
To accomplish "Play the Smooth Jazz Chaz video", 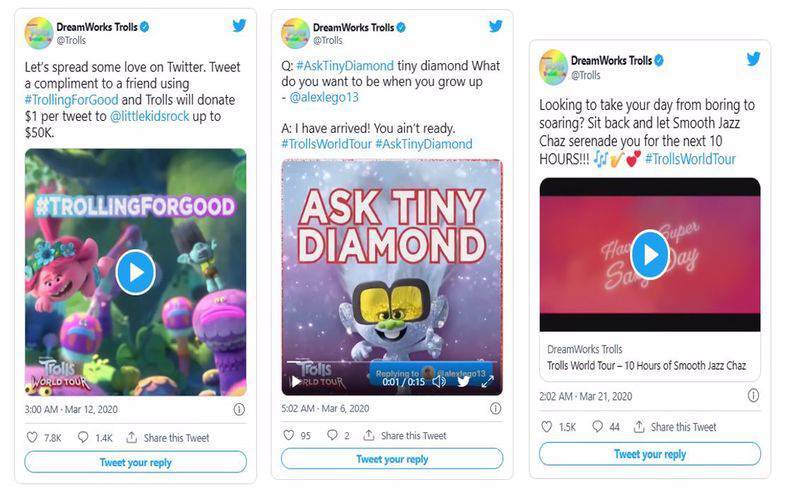I will [650, 255].
